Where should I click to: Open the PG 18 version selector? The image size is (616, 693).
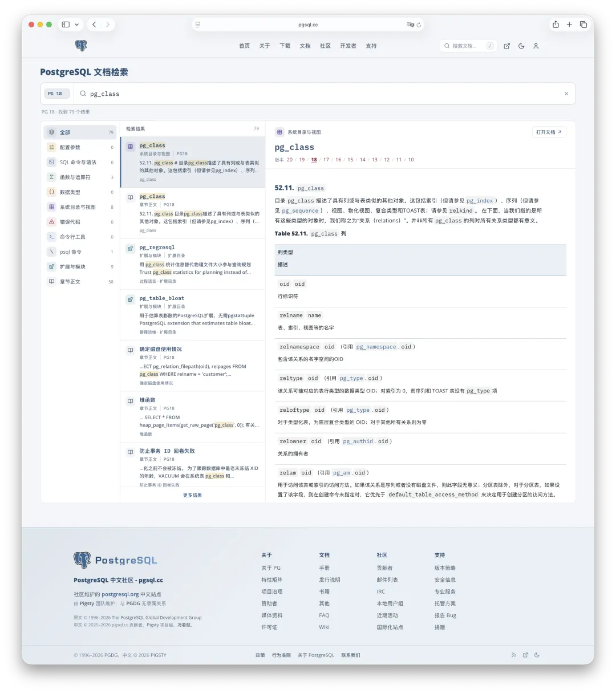(56, 94)
